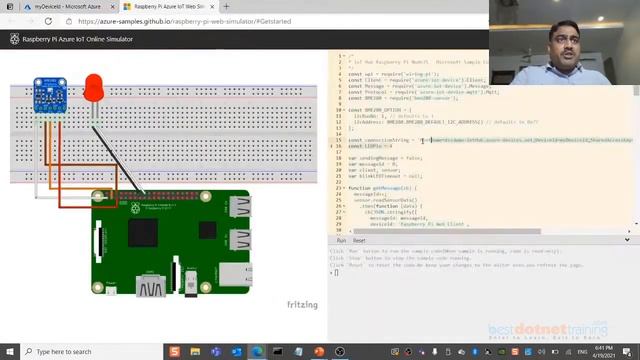View site information lock icon
This screenshot has height=360, width=640.
tap(69, 21)
